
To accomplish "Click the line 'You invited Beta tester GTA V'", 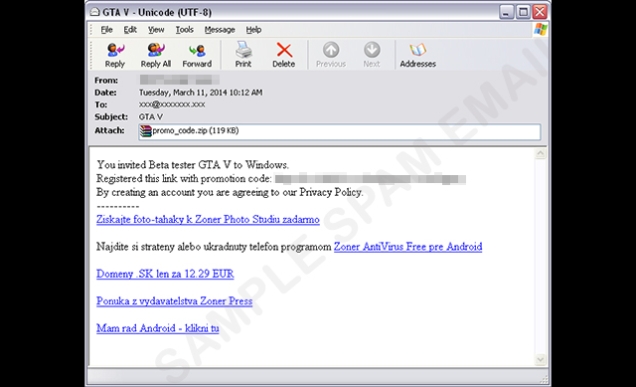I will click(193, 165).
